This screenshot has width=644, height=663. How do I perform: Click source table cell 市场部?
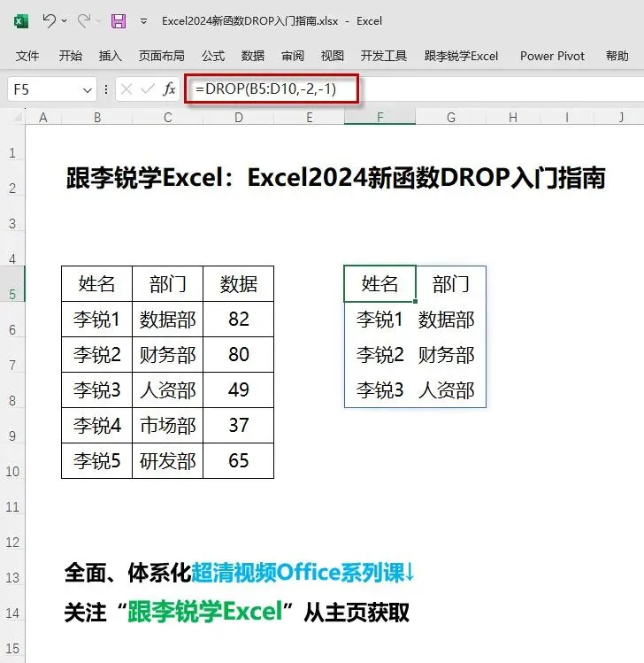(168, 426)
